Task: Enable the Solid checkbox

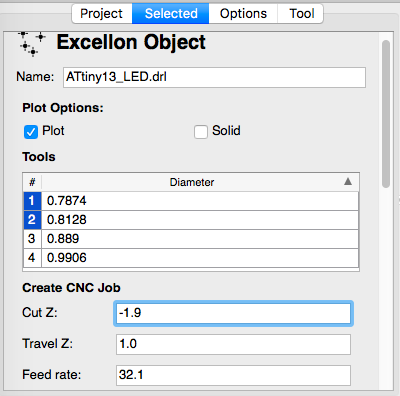Action: click(x=201, y=131)
